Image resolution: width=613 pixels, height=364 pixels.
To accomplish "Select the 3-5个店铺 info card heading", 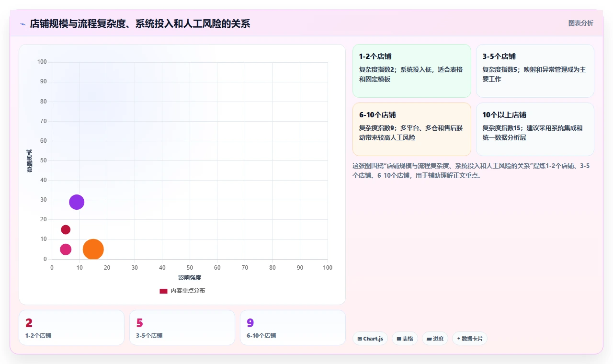I will click(499, 57).
